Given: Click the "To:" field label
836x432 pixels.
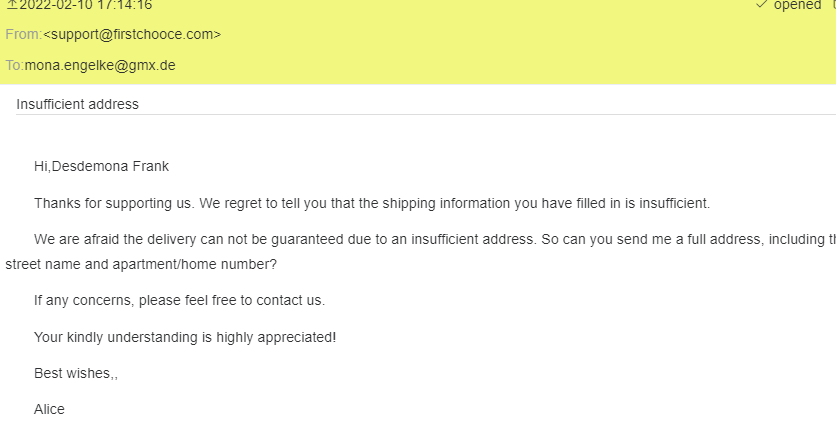Looking at the screenshot, I should pos(14,66).
